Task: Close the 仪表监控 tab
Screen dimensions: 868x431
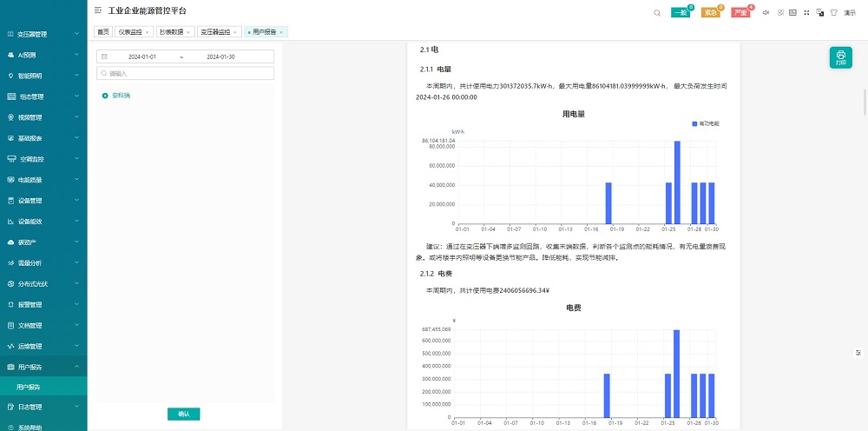Action: (x=147, y=32)
